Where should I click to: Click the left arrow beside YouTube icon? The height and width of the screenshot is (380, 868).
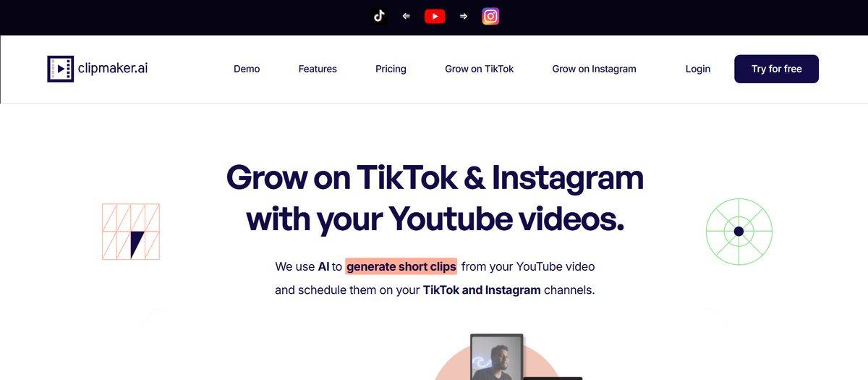pyautogui.click(x=407, y=16)
